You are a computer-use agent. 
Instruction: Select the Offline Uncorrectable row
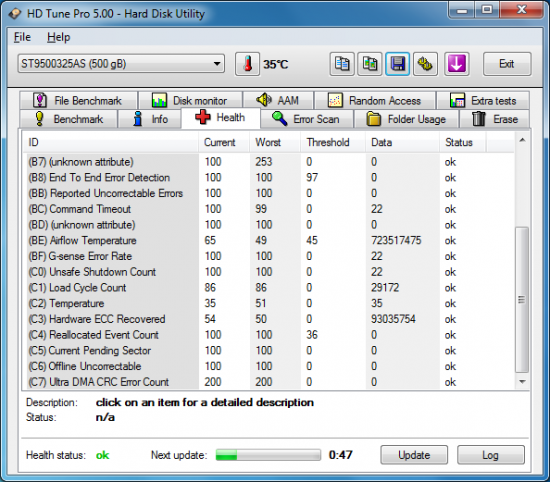[x=268, y=366]
